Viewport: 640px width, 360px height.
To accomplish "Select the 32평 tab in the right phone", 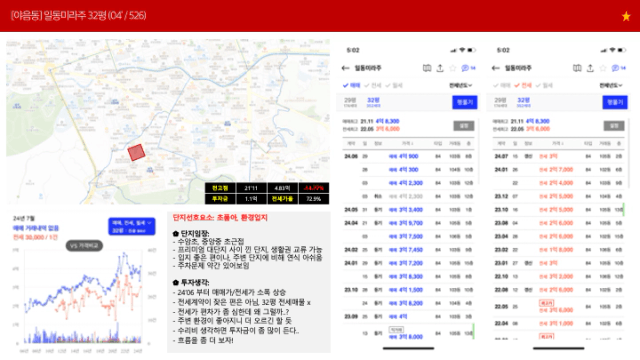I will pos(523,102).
